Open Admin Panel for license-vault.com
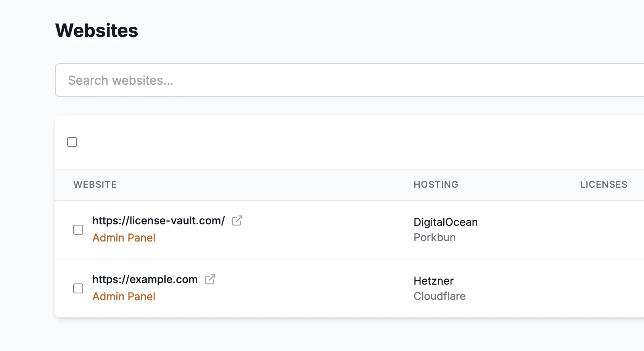The height and width of the screenshot is (351, 644). 124,238
